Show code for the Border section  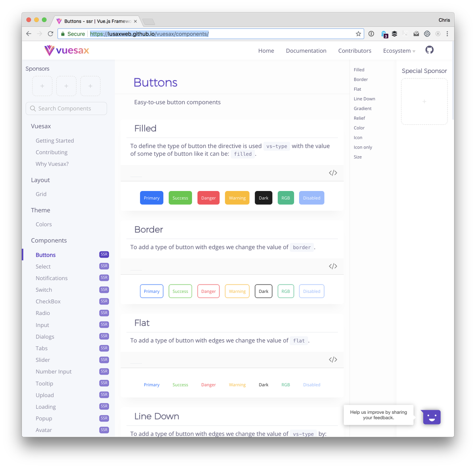pyautogui.click(x=333, y=266)
